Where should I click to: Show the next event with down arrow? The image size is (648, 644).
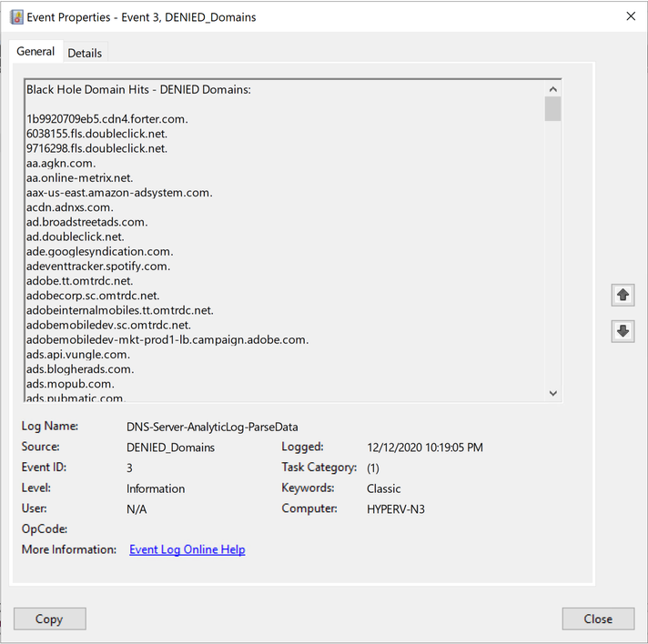pyautogui.click(x=623, y=331)
